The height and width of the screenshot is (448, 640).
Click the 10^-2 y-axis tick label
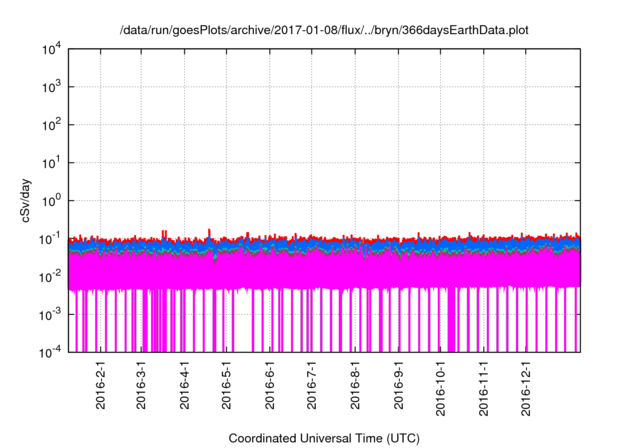point(51,277)
